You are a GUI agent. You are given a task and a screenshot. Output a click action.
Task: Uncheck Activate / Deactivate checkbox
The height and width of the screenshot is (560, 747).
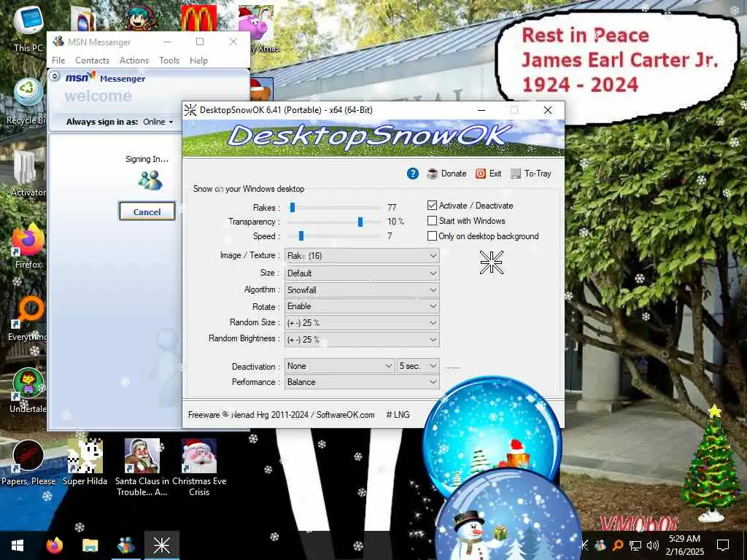pos(432,205)
